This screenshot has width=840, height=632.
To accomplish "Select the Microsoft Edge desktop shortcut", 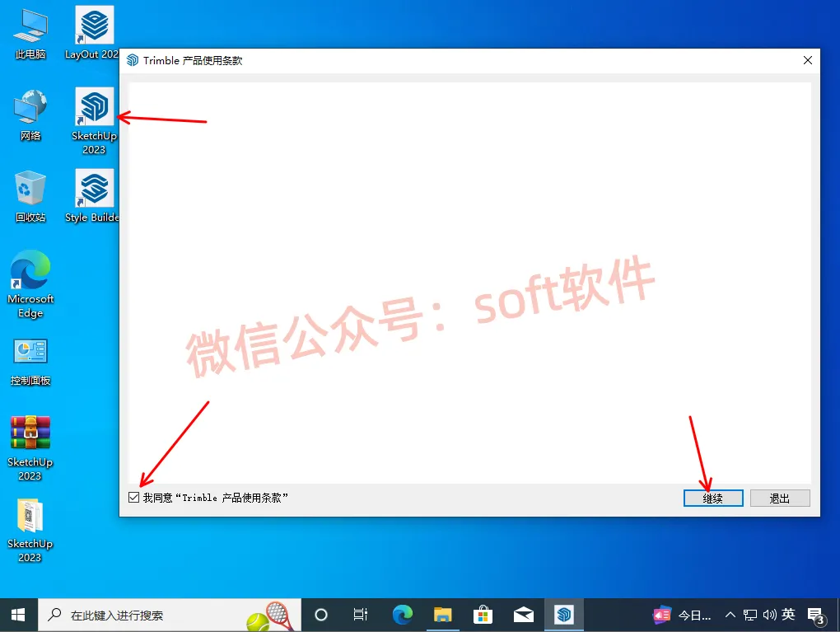I will 30,284.
